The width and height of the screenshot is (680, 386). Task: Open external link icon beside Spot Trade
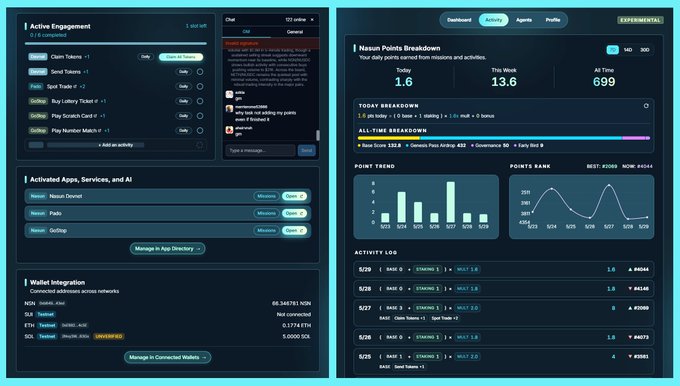pos(75,87)
